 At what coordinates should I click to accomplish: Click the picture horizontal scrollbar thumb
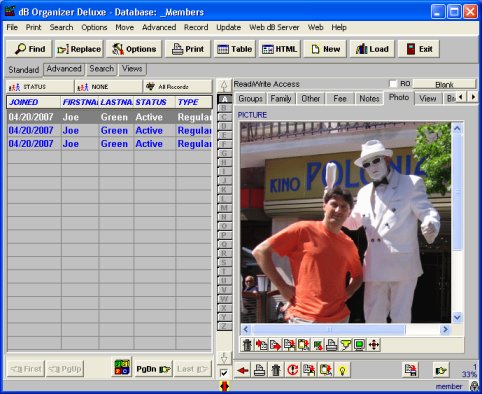pyautogui.click(x=329, y=330)
